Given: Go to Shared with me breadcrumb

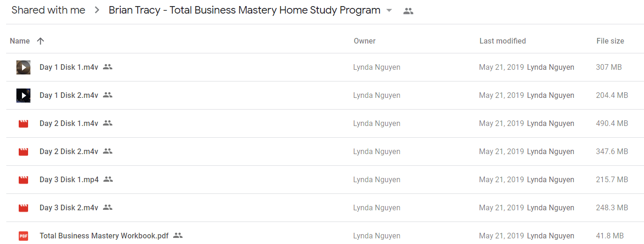Looking at the screenshot, I should point(48,10).
